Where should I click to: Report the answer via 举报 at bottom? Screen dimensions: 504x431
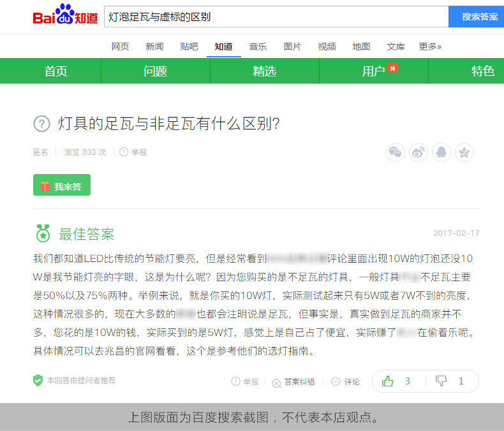pos(245,381)
